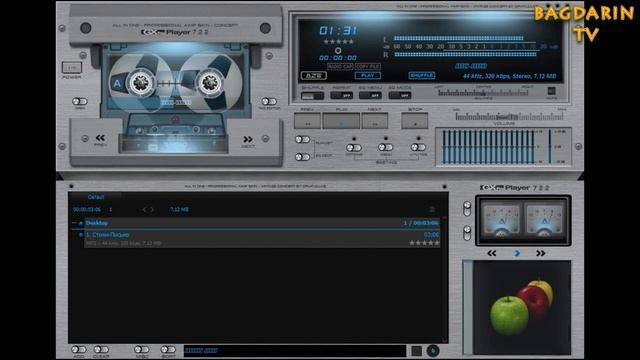Click the cassette deck PREV rewind arrows
The image size is (640, 360).
[100, 138]
